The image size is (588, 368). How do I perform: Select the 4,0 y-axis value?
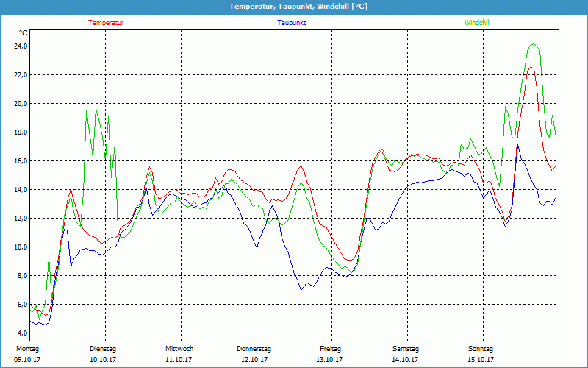click(22, 333)
